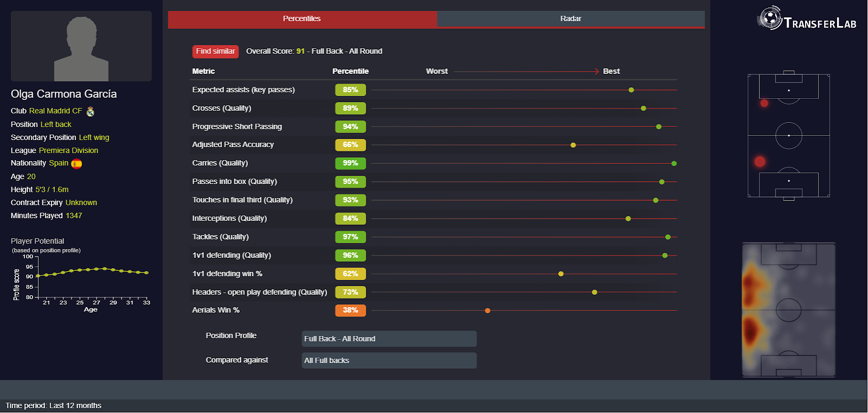Click the player name Olga Carmona García
The height and width of the screenshot is (413, 868).
(x=64, y=94)
